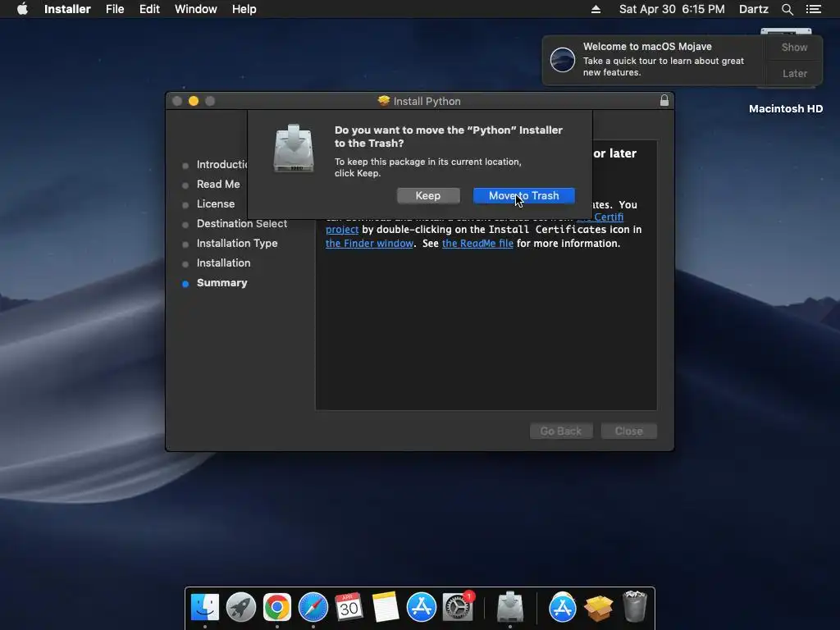Open the Window menu
Screen dimensions: 840x630
pyautogui.click(x=195, y=9)
